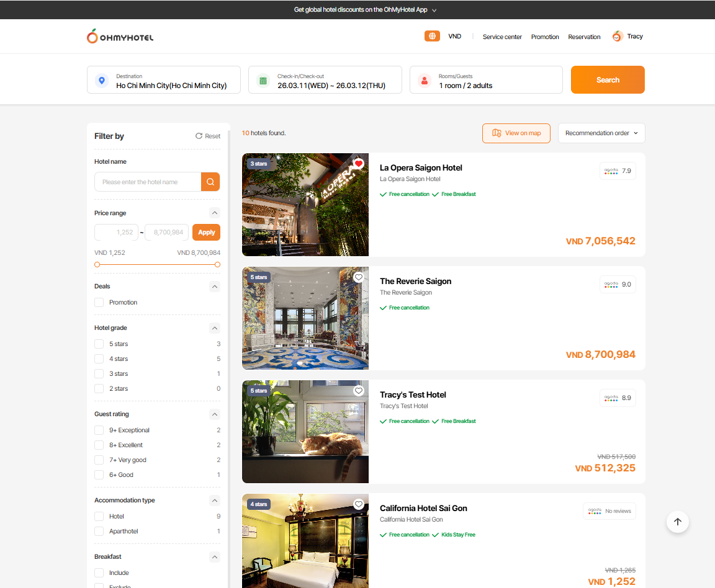Image resolution: width=715 pixels, height=588 pixels.
Task: Open the Tracy account menu
Action: [x=635, y=37]
